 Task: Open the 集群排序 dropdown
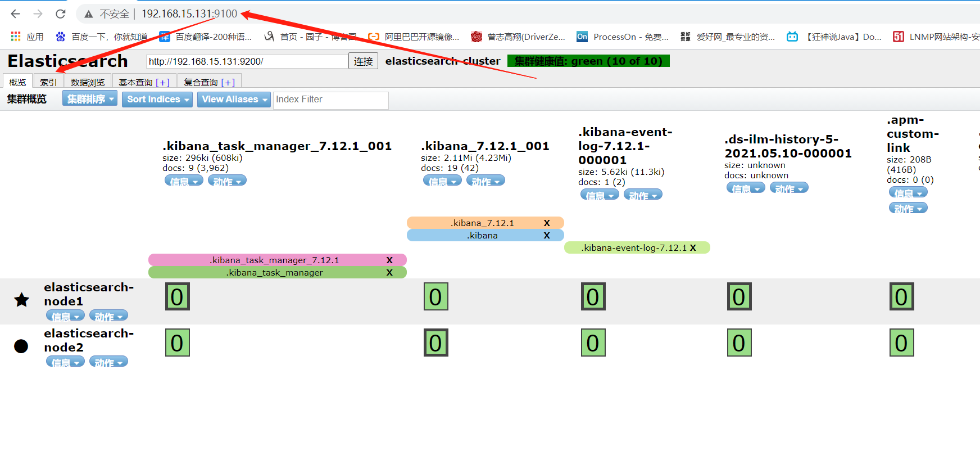(x=90, y=100)
